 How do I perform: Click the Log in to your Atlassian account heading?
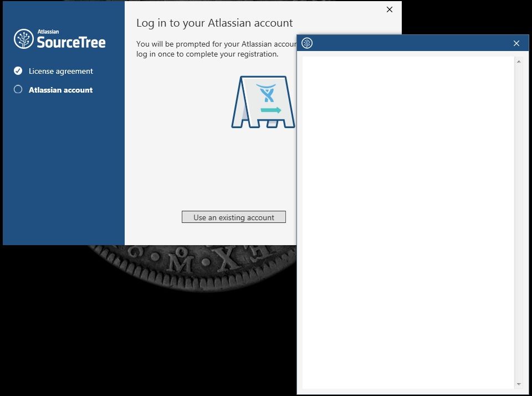coord(214,23)
